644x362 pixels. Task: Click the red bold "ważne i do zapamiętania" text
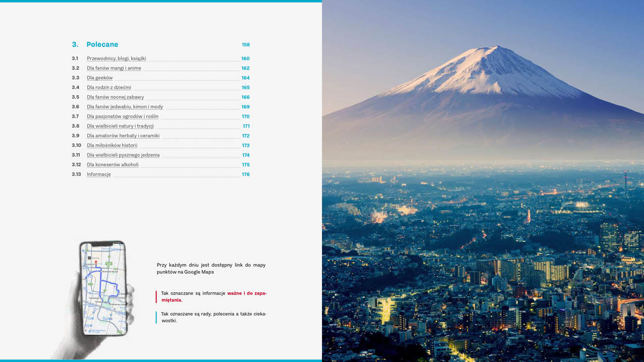tap(246, 293)
